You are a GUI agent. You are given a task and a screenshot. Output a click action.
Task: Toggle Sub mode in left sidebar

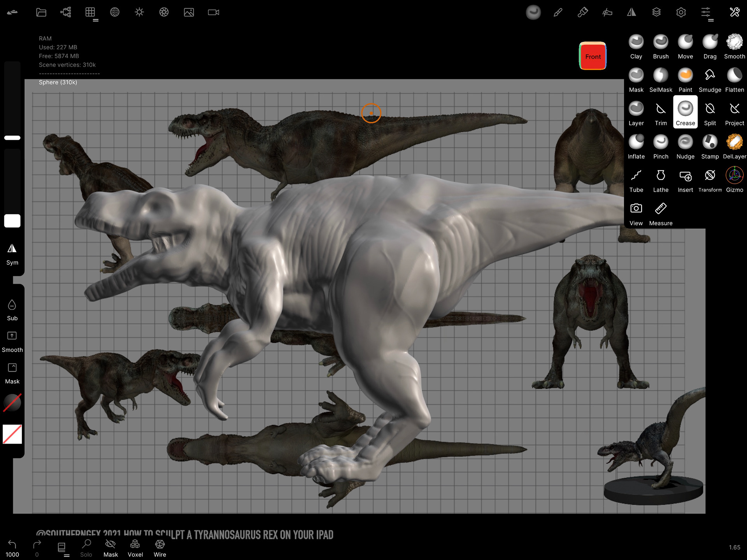[12, 310]
